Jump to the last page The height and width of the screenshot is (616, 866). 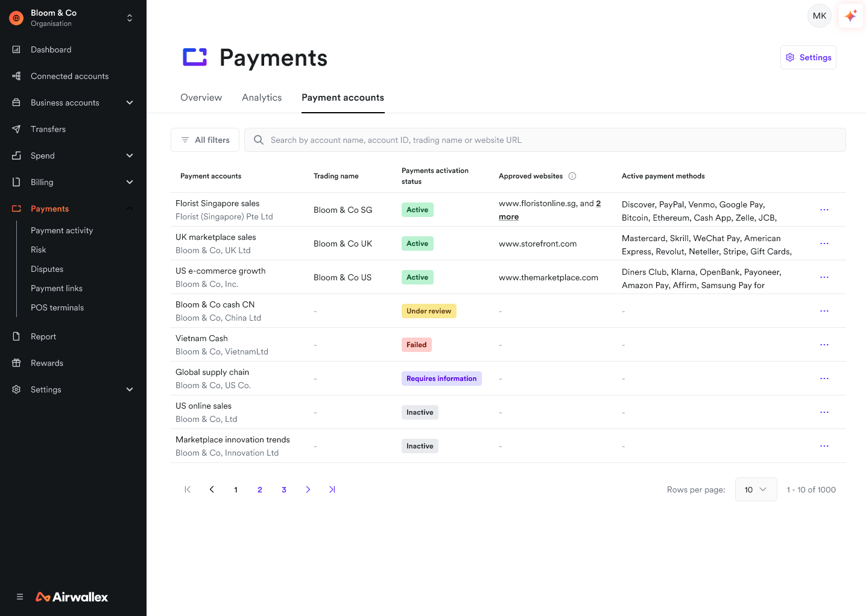[332, 489]
